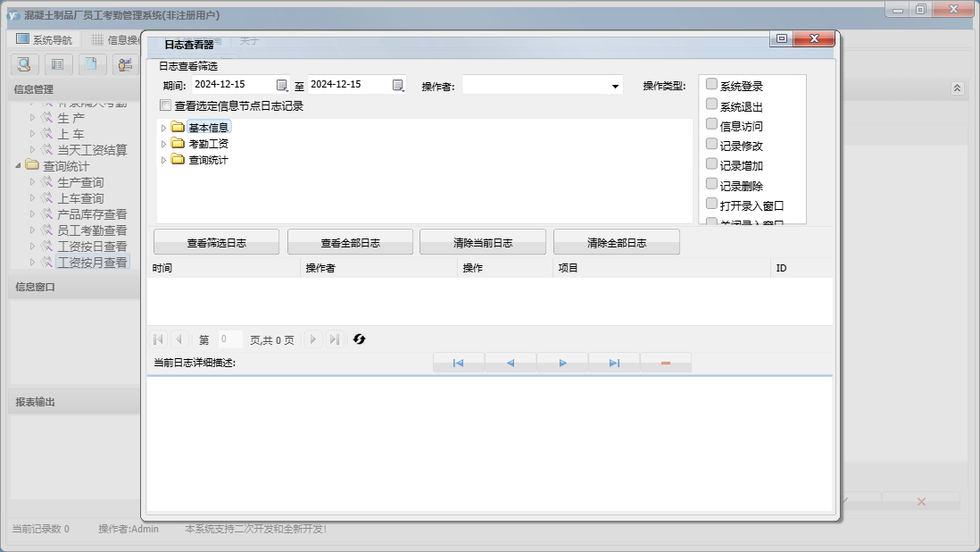Click the page number input box
This screenshot has width=980, height=552.
229,339
